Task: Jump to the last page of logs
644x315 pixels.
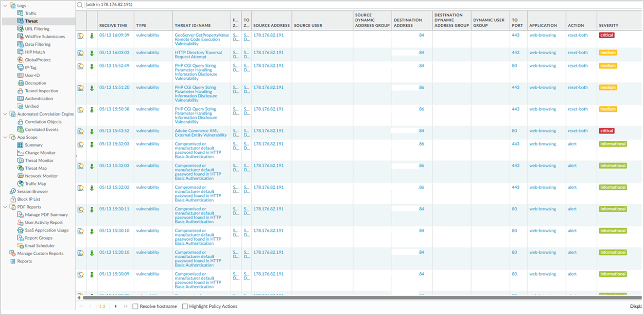Action: tap(125, 306)
